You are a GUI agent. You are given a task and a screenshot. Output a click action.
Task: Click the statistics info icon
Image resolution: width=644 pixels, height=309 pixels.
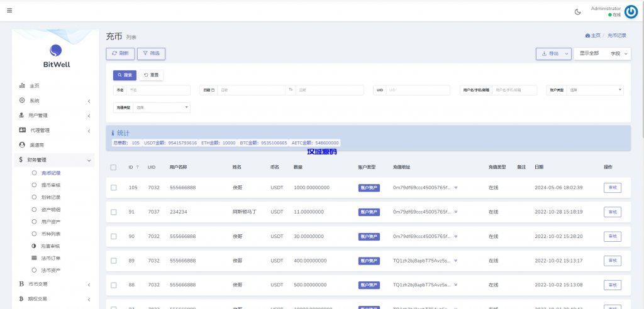(x=113, y=133)
